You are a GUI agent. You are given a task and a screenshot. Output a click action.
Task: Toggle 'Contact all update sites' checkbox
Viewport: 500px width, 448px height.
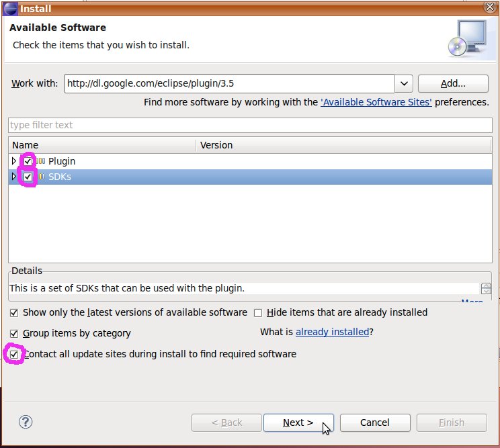(14, 354)
